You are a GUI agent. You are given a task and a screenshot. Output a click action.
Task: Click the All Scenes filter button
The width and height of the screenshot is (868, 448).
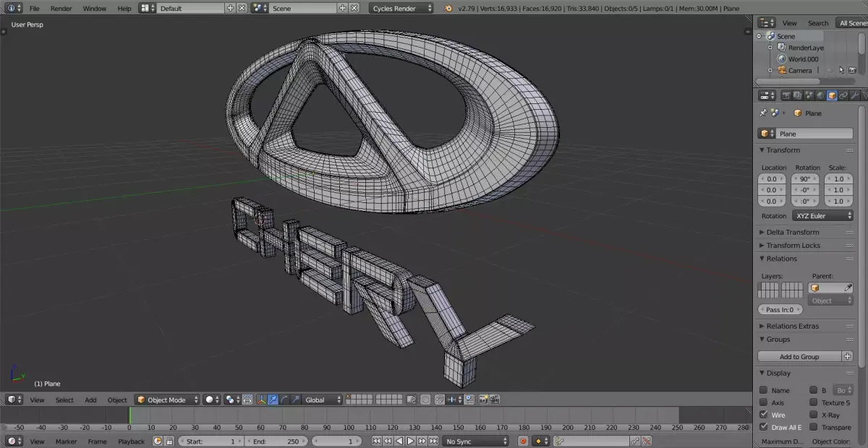851,23
